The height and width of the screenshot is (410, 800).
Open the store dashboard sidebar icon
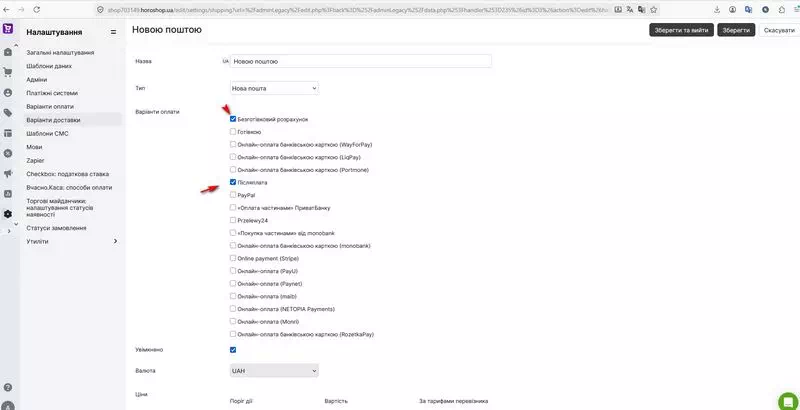(x=8, y=52)
